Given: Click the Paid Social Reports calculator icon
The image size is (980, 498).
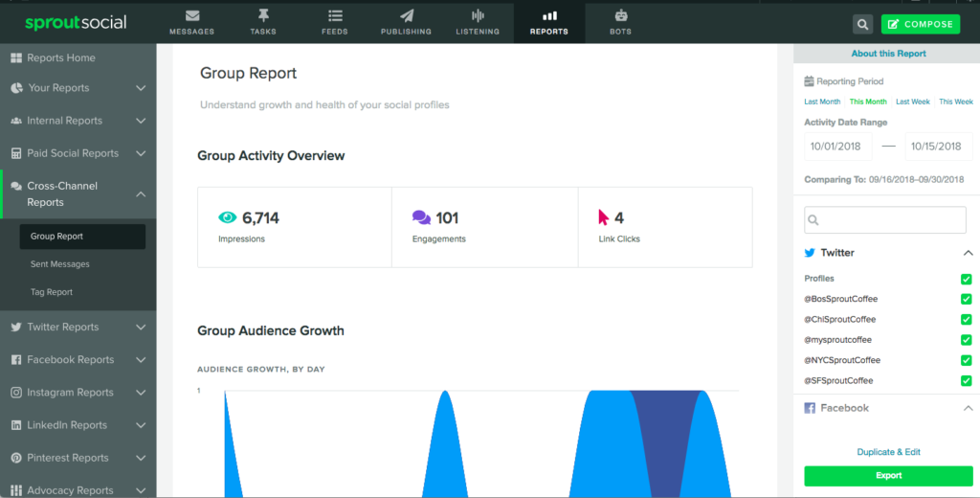Looking at the screenshot, I should pos(16,153).
